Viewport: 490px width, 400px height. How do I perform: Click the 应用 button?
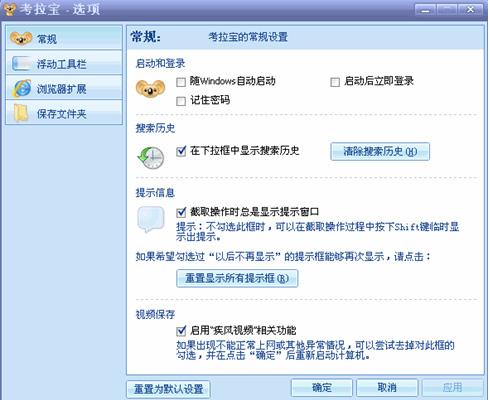pyautogui.click(x=453, y=387)
